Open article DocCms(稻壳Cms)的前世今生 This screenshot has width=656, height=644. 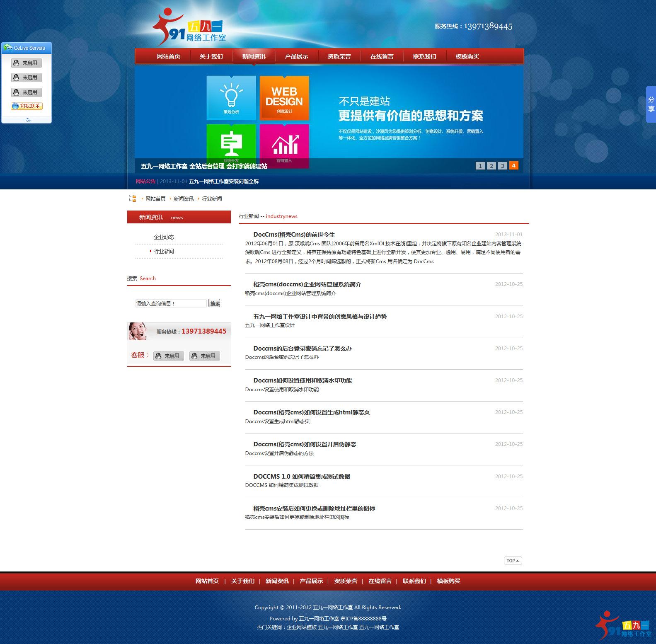294,235
